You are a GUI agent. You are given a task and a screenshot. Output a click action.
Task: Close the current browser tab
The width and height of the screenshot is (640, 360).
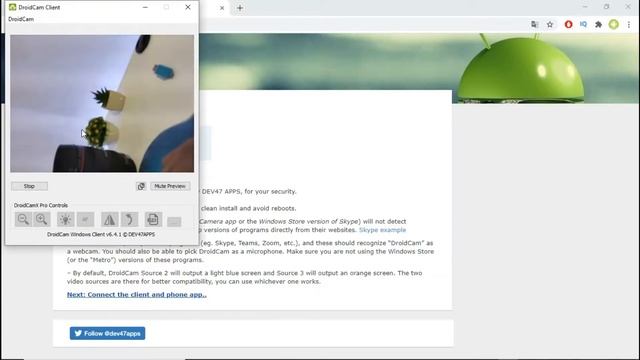[222, 8]
